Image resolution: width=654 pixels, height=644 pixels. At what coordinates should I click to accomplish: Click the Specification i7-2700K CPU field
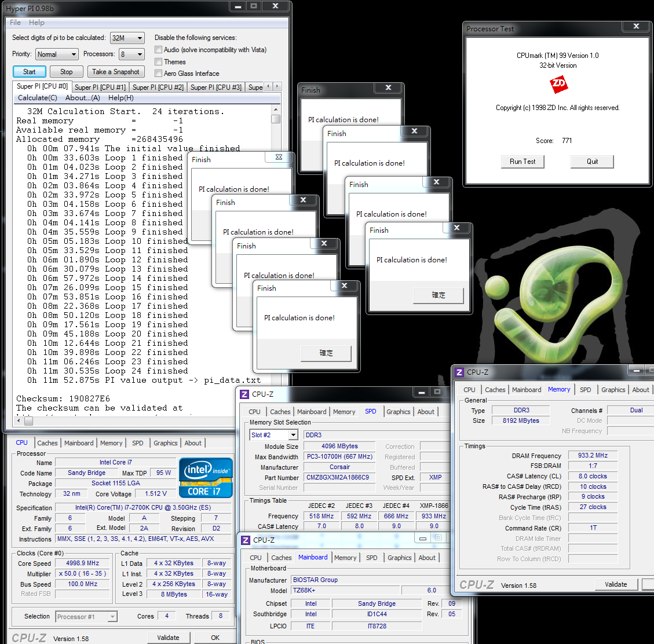point(143,507)
